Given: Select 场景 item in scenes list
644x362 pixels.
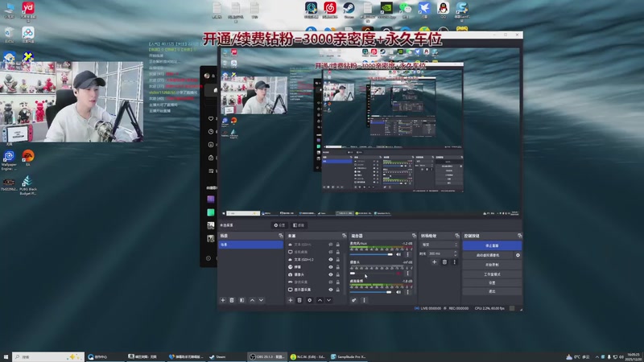Looking at the screenshot, I should pyautogui.click(x=250, y=245).
